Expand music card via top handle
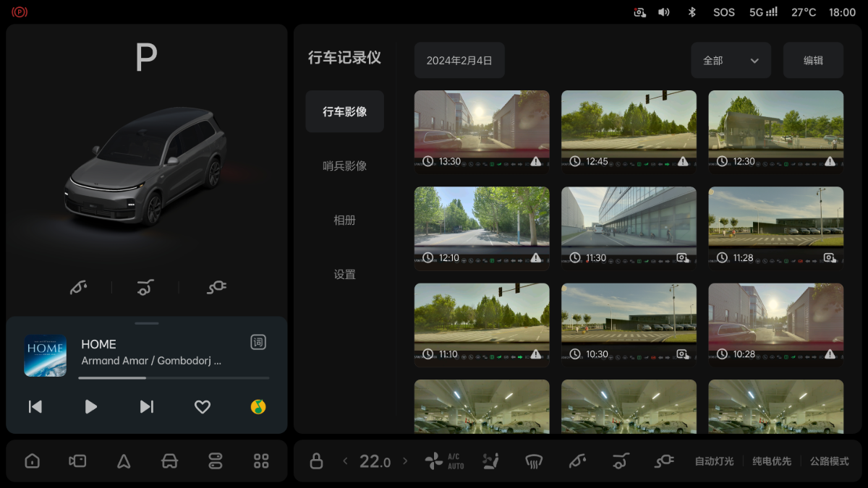868x488 pixels. tap(147, 323)
